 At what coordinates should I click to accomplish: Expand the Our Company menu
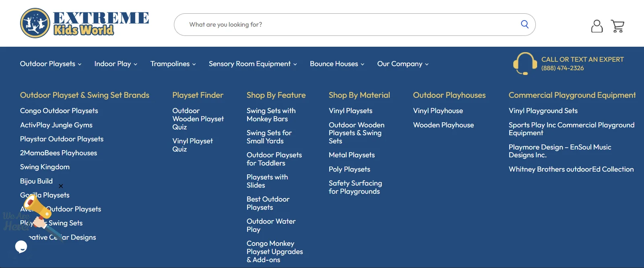(403, 64)
